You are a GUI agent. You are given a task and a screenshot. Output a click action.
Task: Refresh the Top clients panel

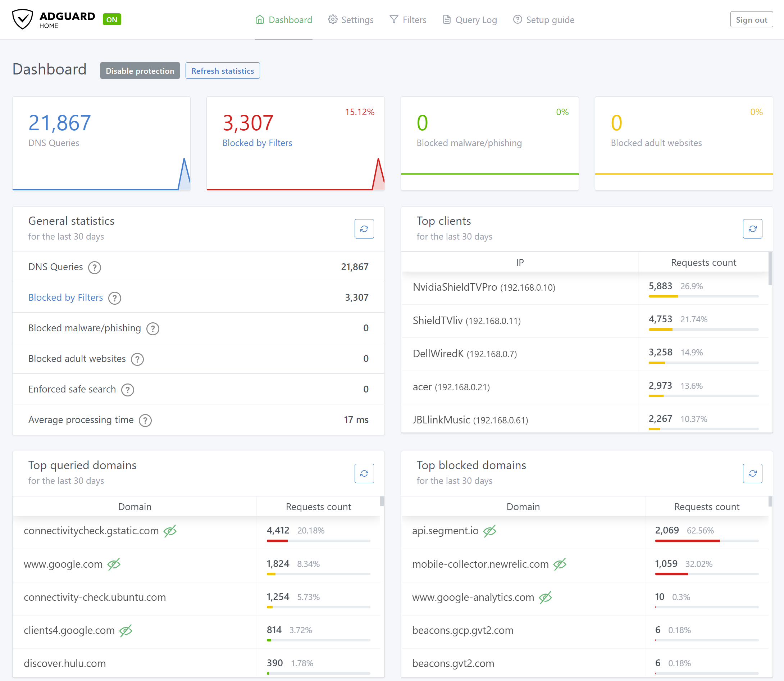pos(752,229)
